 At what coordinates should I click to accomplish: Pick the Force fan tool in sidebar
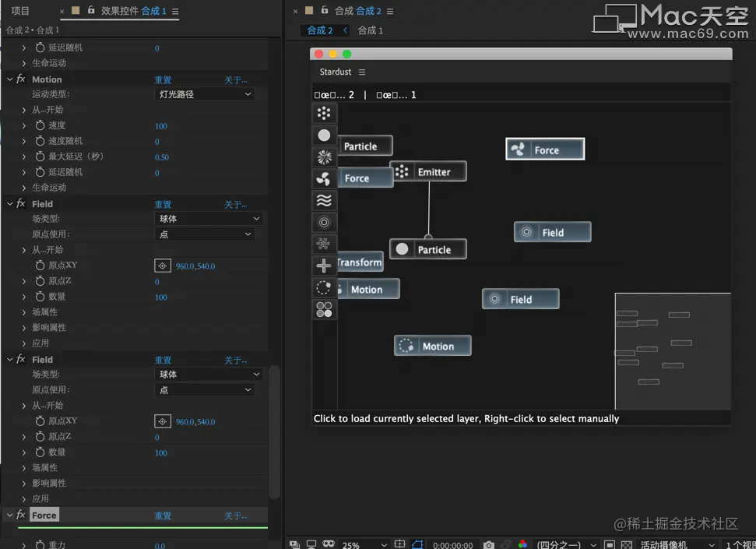(324, 178)
